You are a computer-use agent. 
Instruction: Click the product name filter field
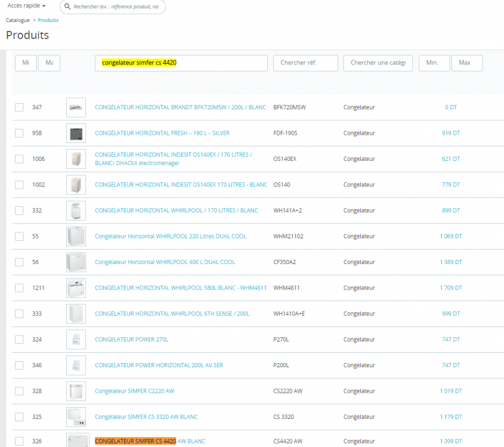tap(181, 63)
